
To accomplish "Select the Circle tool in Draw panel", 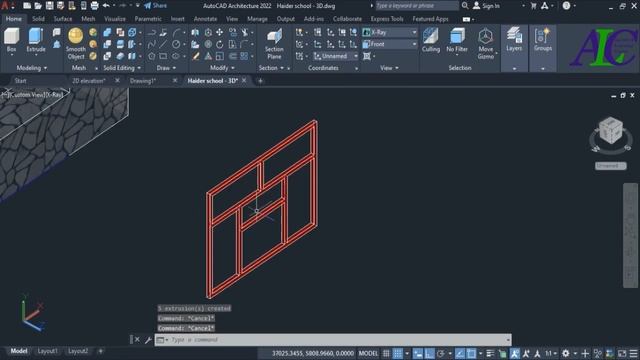I will (x=176, y=44).
